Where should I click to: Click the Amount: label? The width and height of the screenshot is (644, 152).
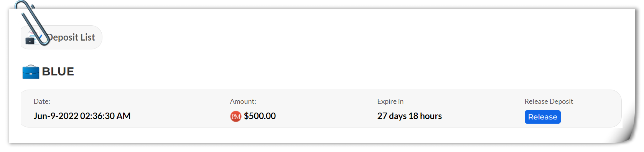point(243,101)
